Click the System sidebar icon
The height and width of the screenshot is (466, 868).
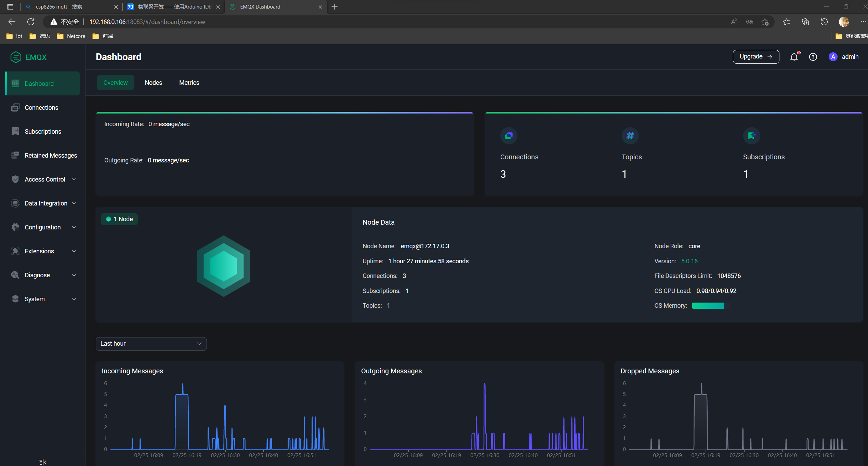[x=15, y=299]
